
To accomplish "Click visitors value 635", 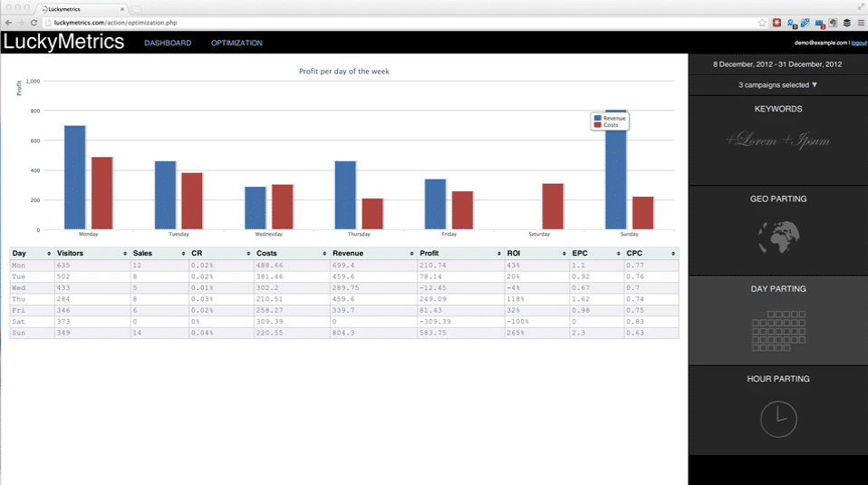I will [63, 266].
